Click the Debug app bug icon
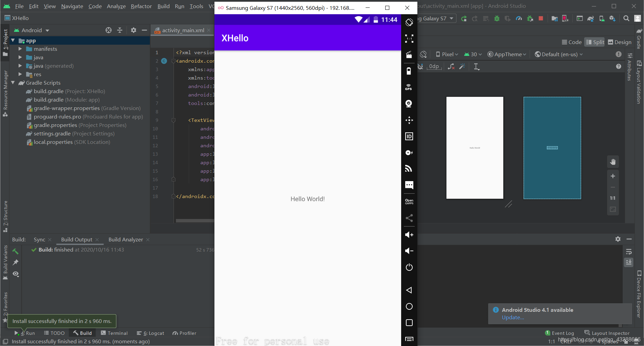 [x=497, y=19]
